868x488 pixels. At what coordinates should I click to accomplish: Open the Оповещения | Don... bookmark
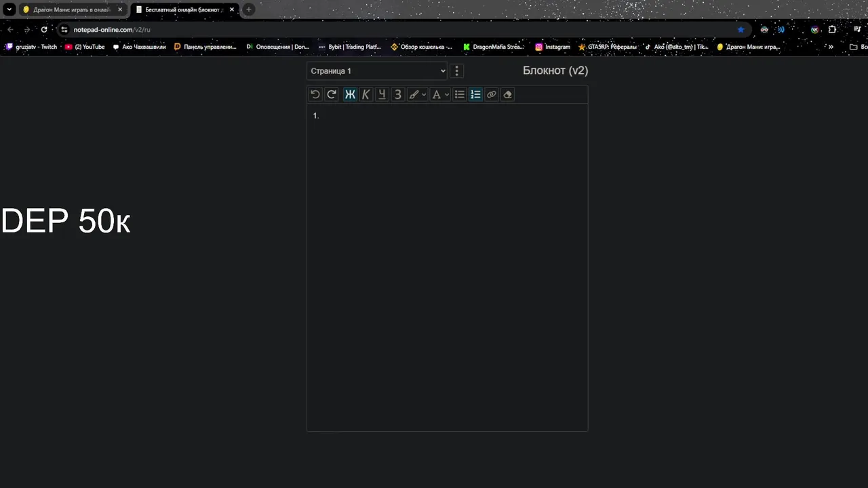pyautogui.click(x=277, y=47)
